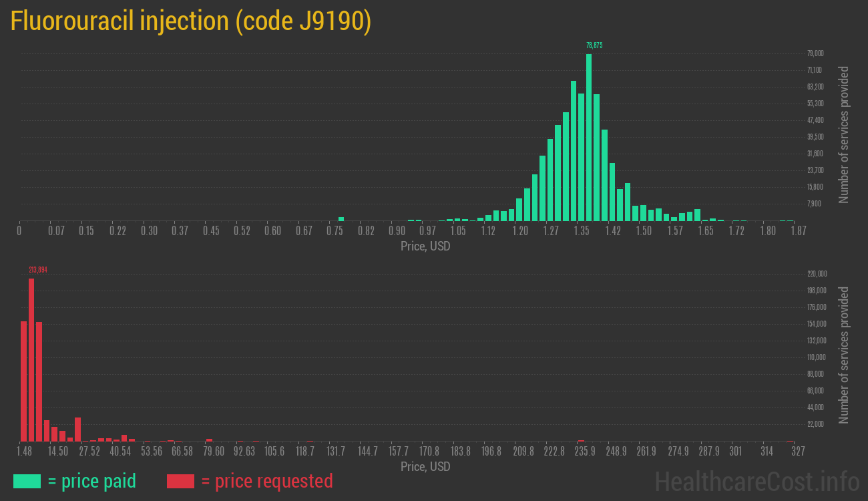Screen dimensions: 868x501
Task: Click 'Number of services provided' beside the top chart
Action: click(x=844, y=134)
